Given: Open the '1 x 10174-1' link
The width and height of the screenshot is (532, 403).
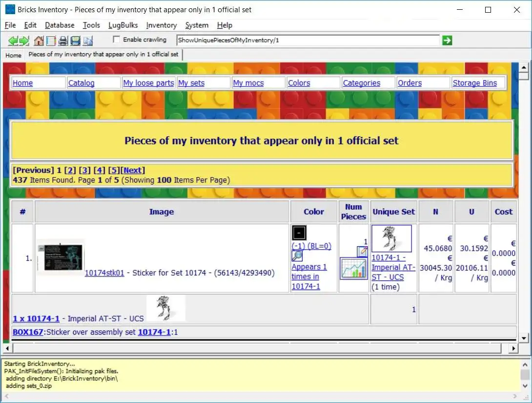Looking at the screenshot, I should click(x=36, y=318).
